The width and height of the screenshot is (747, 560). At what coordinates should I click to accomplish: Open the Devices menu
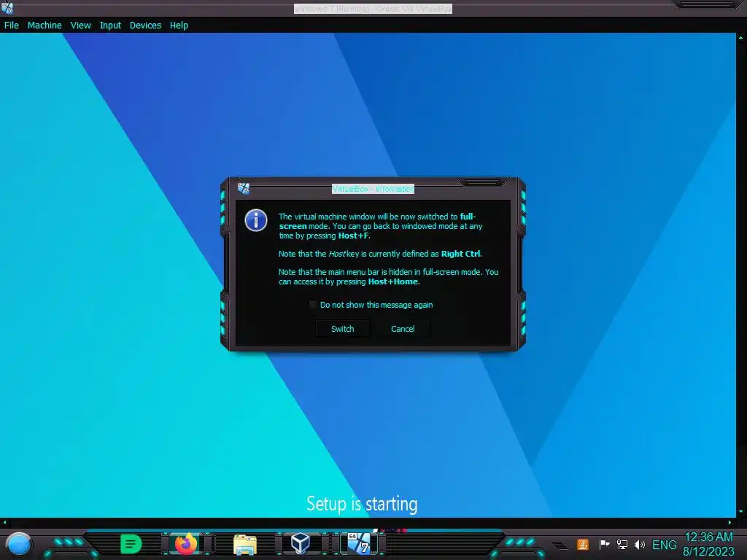pyautogui.click(x=145, y=26)
